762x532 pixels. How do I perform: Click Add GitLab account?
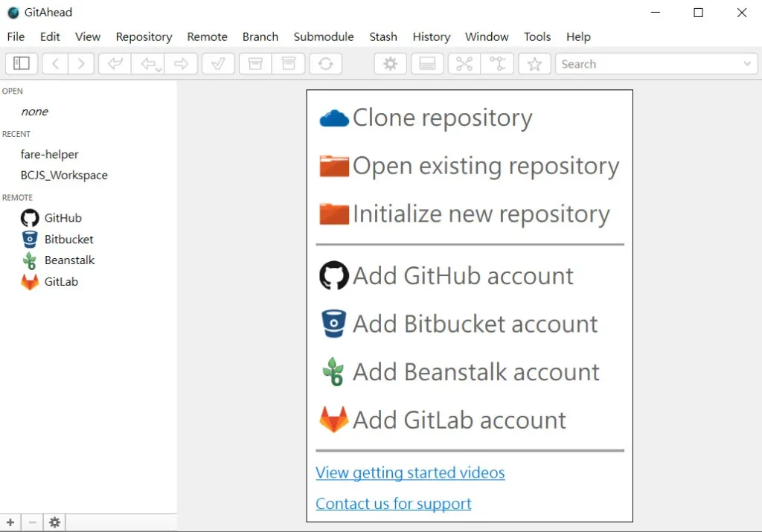coord(443,420)
